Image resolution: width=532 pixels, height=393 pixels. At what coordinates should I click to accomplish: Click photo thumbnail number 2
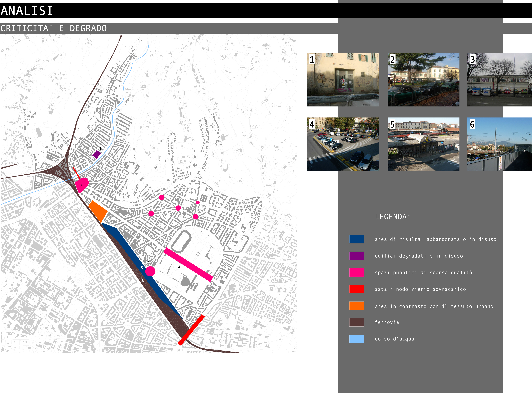tap(423, 79)
